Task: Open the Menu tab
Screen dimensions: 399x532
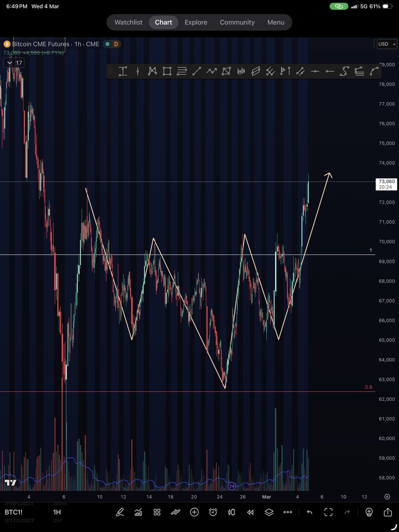Action: 276,22
